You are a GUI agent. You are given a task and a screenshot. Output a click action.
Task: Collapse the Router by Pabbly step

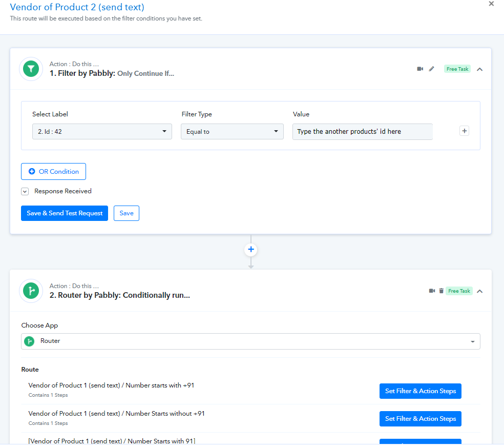[479, 291]
